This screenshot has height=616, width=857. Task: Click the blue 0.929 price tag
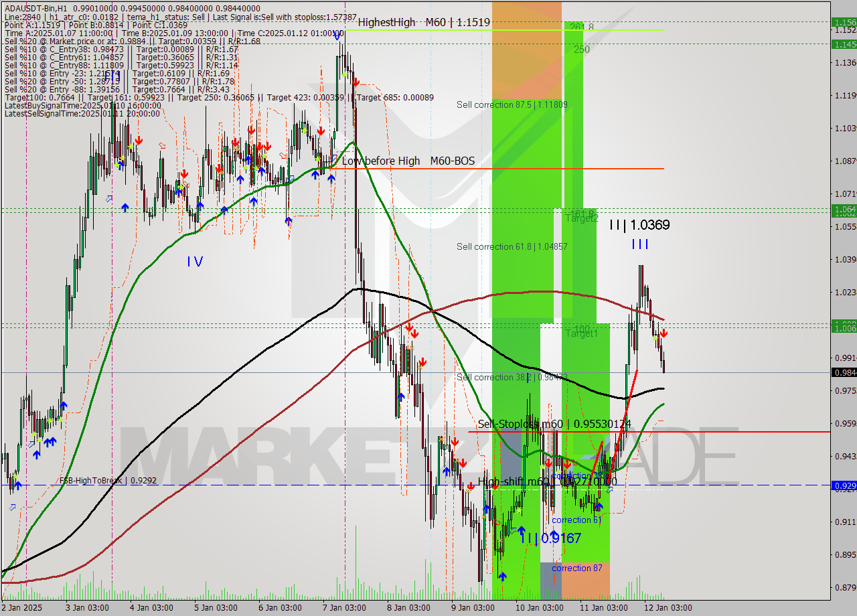[844, 485]
